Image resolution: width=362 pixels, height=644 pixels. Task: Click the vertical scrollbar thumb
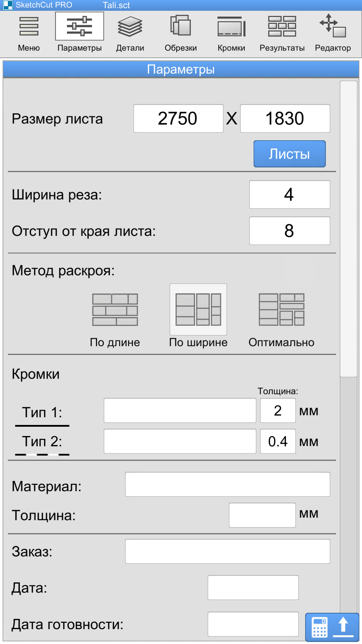coord(349,229)
